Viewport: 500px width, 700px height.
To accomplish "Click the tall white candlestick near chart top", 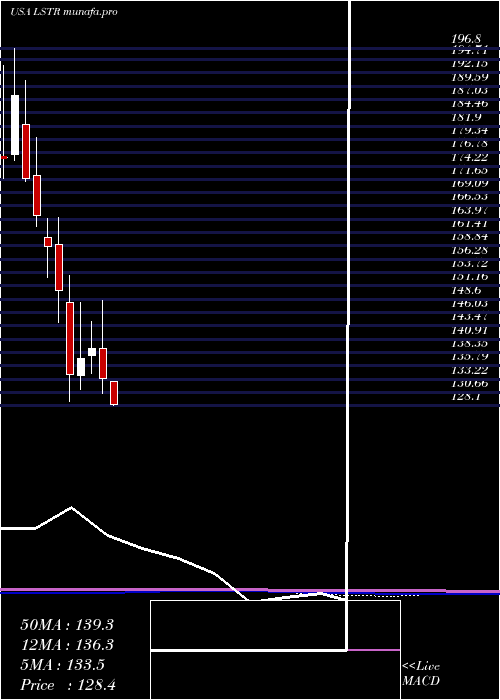I will [15, 125].
